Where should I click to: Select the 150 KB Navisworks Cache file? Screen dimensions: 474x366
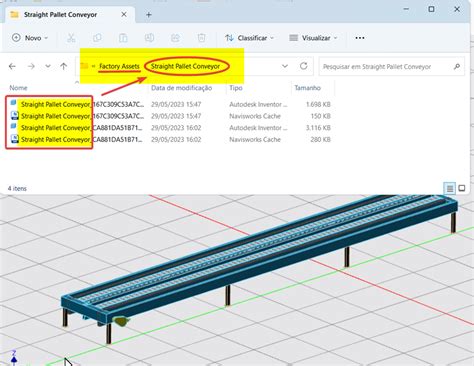tap(170, 116)
